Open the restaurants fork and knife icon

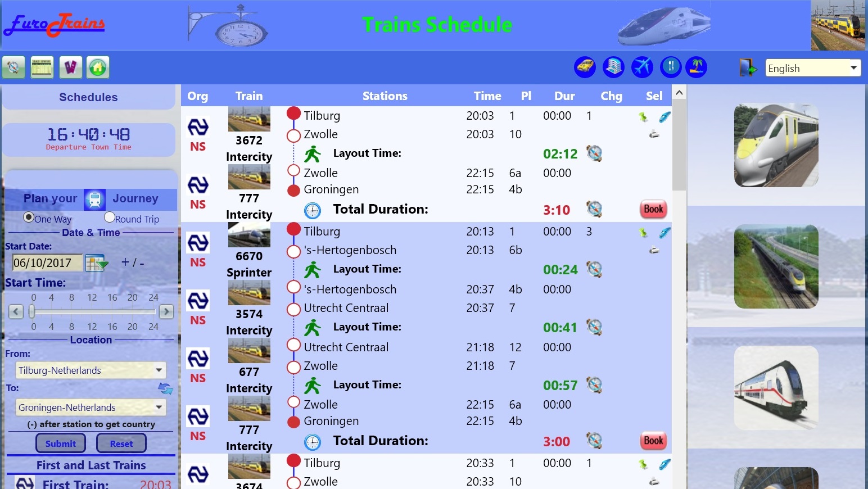click(671, 67)
